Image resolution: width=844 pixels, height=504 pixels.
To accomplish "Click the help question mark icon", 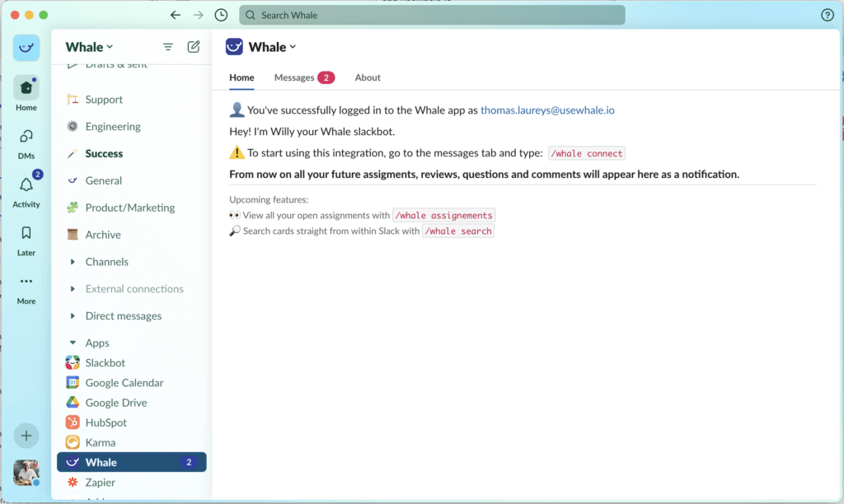I will tap(828, 15).
